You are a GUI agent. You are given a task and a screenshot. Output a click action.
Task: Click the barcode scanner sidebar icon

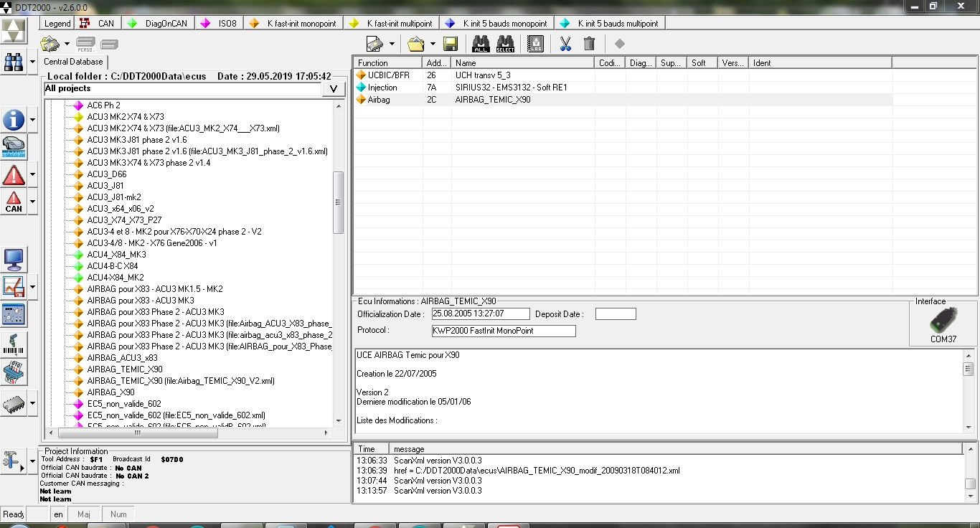[x=14, y=344]
